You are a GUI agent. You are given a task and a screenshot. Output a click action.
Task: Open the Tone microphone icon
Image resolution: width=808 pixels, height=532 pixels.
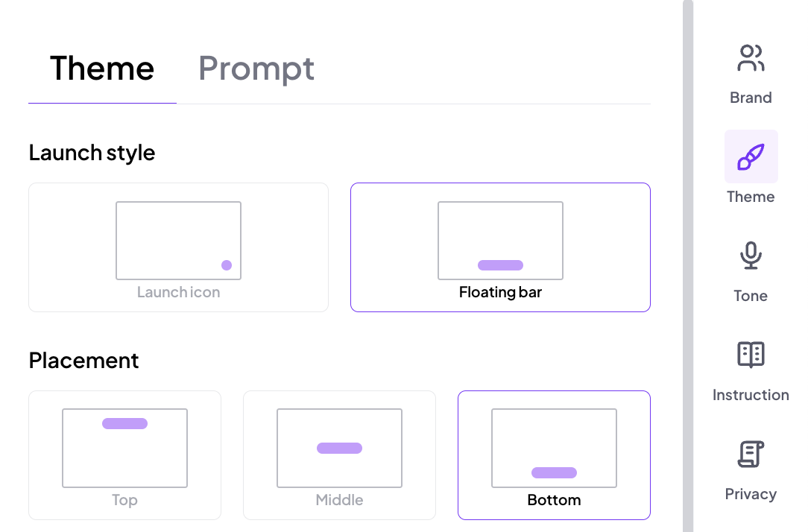751,256
